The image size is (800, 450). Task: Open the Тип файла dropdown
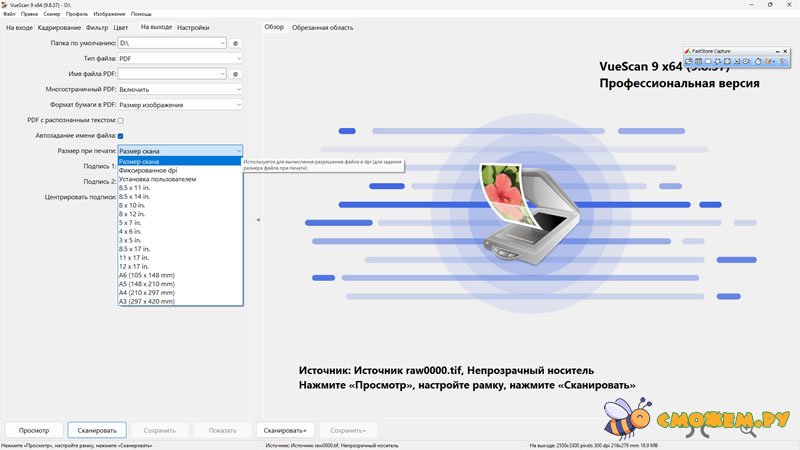[180, 59]
